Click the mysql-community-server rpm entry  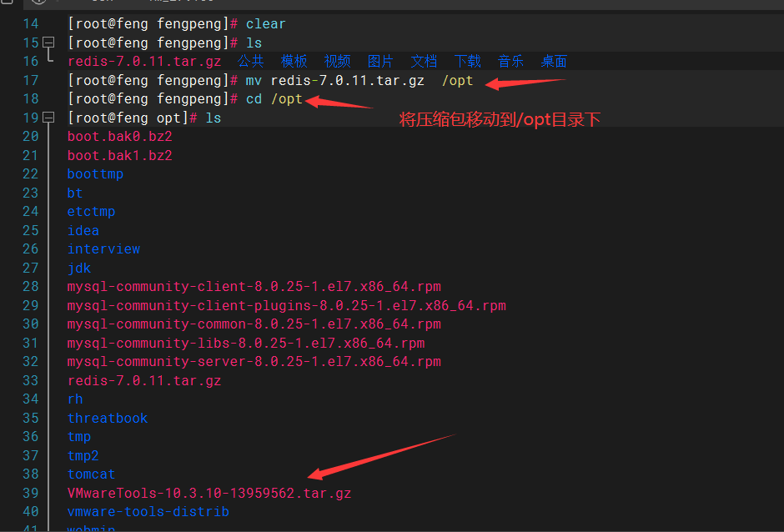pyautogui.click(x=254, y=362)
